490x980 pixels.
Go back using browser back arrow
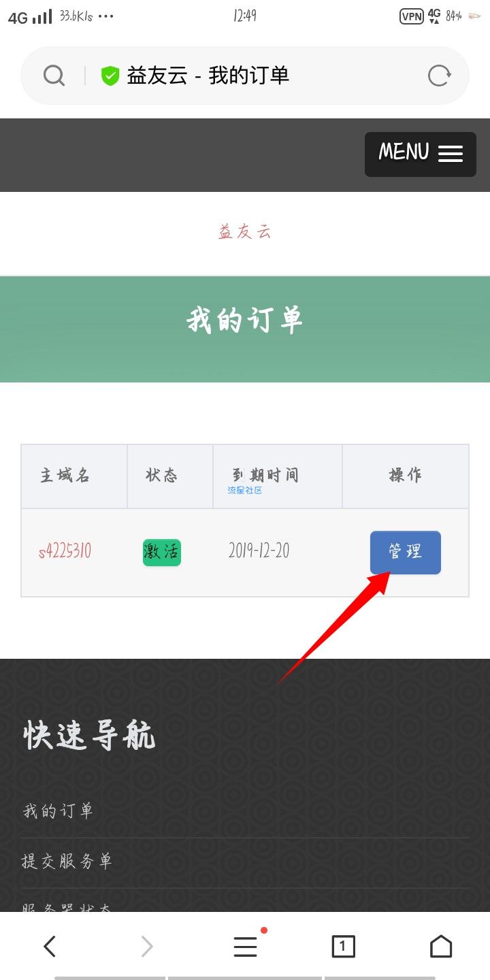(x=49, y=946)
